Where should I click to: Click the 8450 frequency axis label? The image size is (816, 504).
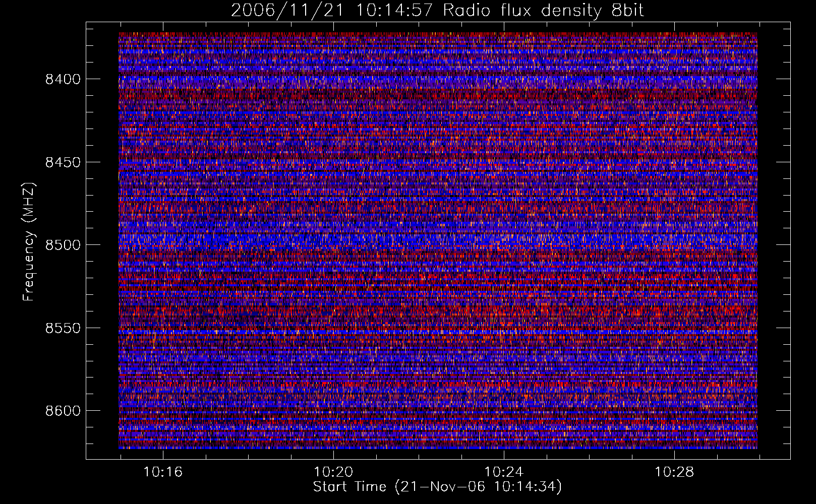pos(63,162)
